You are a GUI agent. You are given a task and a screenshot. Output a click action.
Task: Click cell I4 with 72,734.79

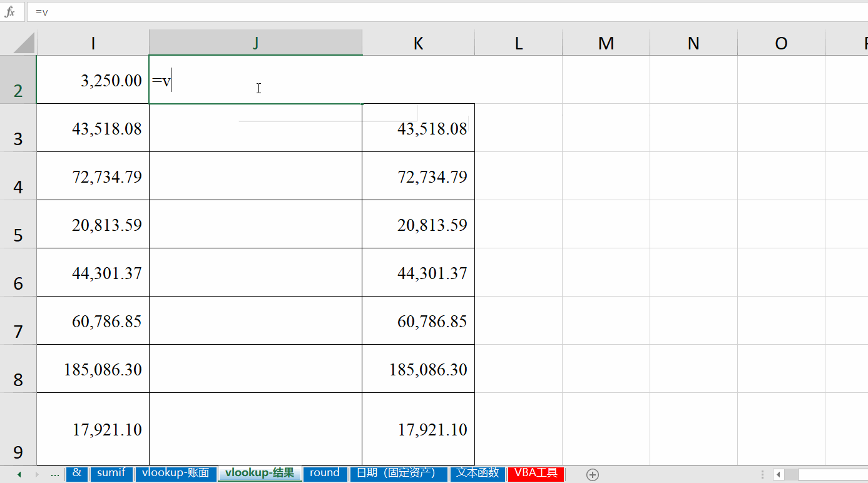93,176
